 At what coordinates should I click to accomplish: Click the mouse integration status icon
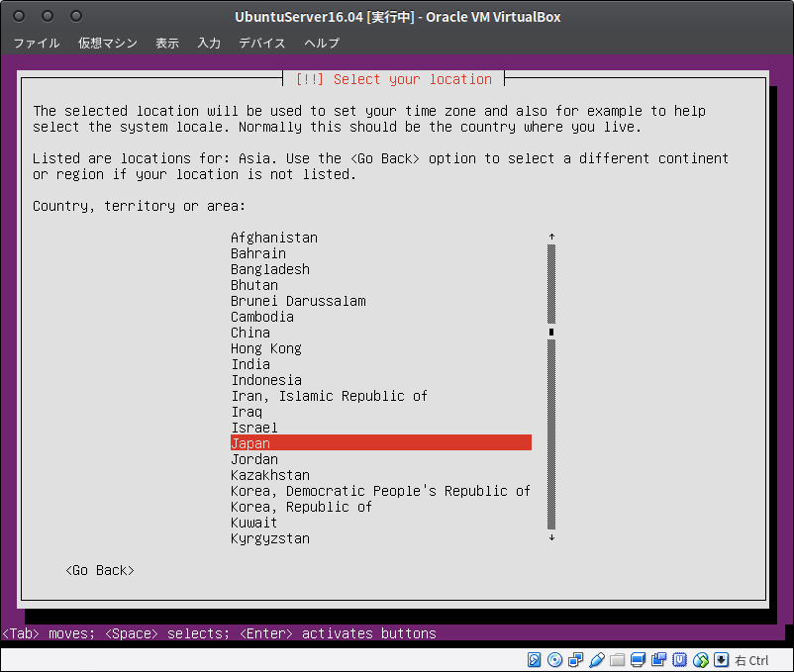point(700,660)
